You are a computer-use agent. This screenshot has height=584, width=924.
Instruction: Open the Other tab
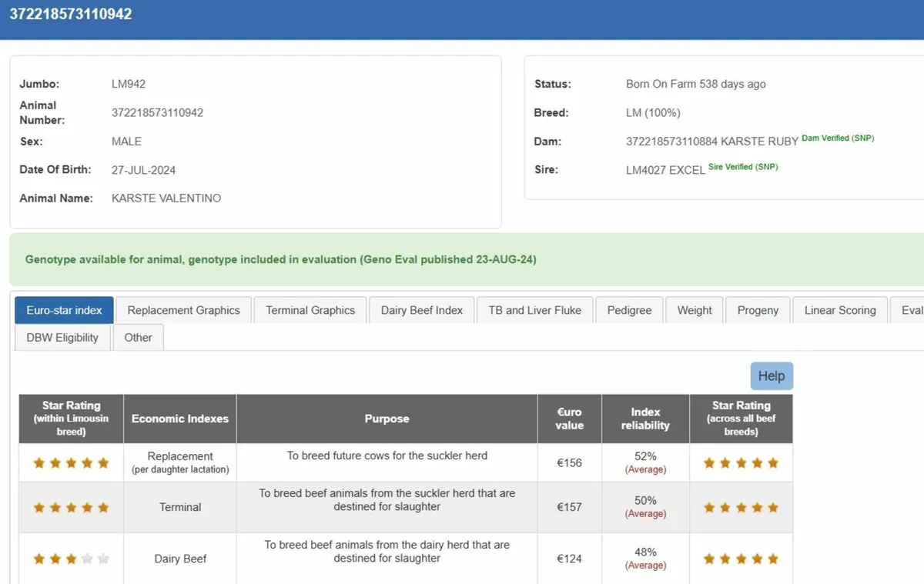pos(138,337)
